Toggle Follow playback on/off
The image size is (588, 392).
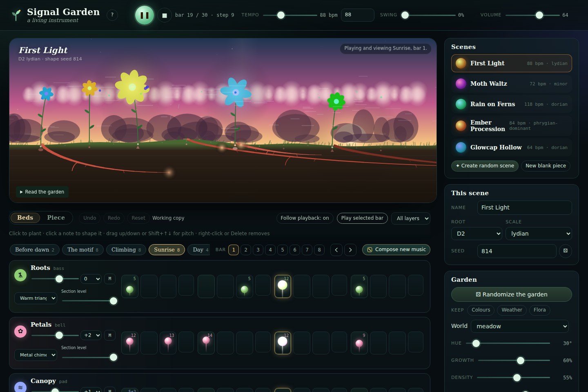pos(305,218)
